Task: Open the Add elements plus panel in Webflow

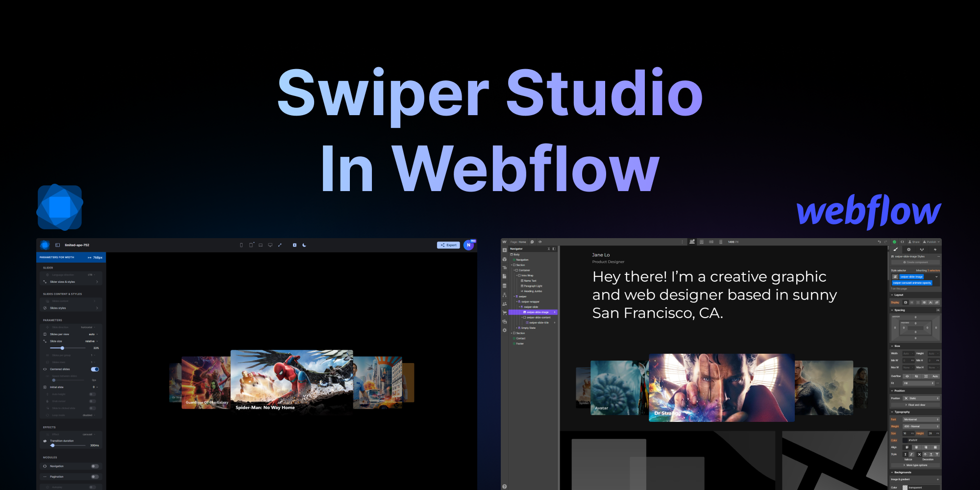Action: 505,250
